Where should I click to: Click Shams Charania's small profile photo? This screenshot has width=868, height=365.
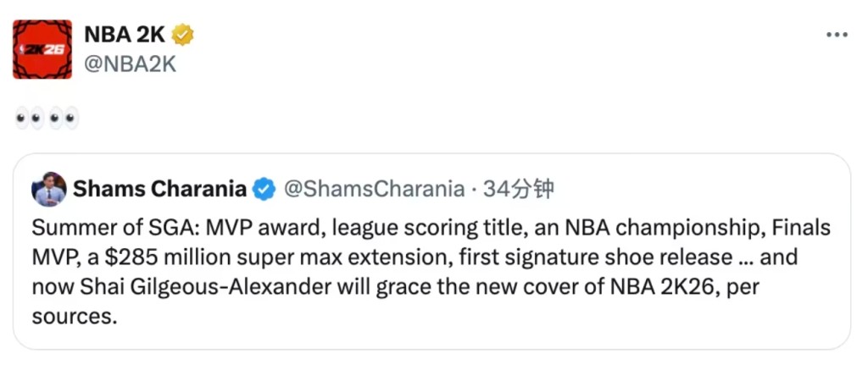click(x=48, y=189)
